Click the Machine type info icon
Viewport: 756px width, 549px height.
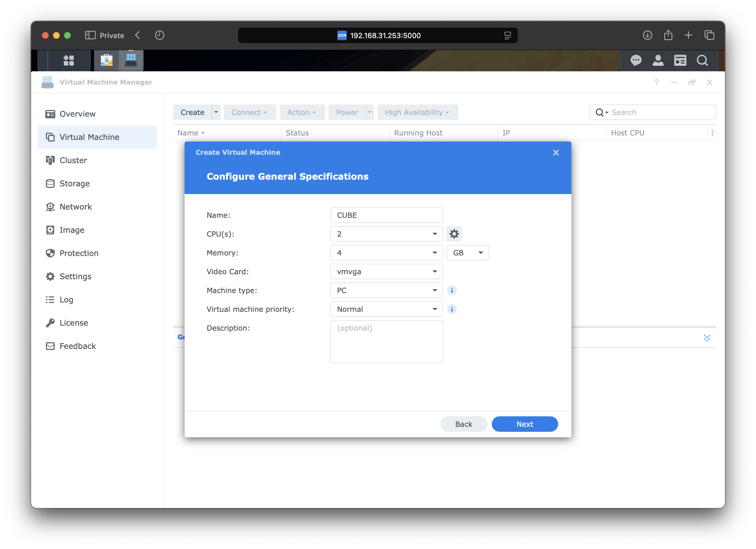[452, 290]
